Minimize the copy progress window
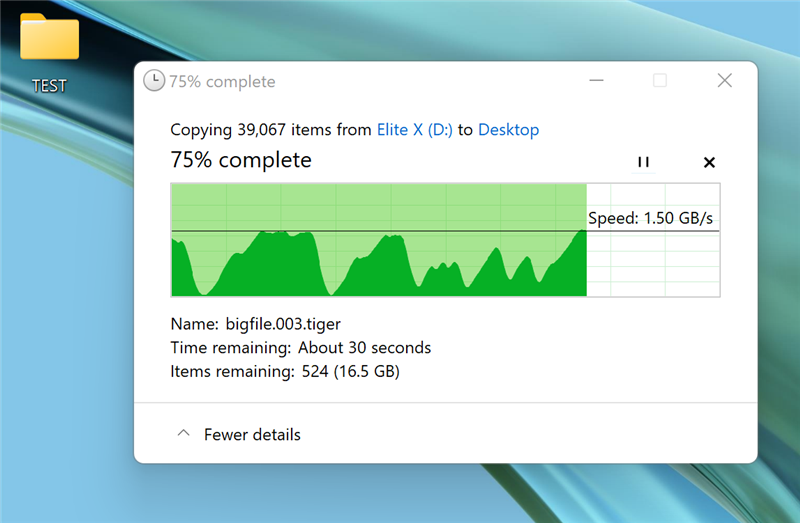The image size is (800, 523). pos(596,81)
